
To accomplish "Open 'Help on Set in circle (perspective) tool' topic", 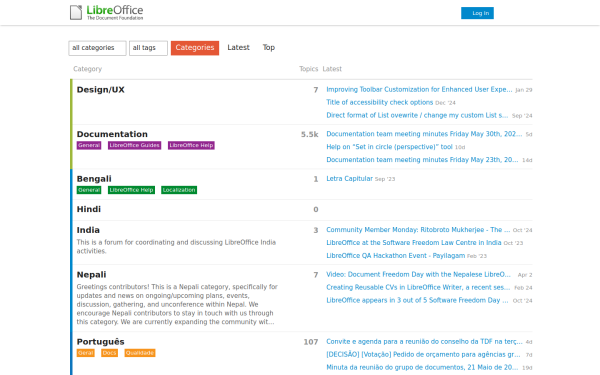I will (389, 147).
